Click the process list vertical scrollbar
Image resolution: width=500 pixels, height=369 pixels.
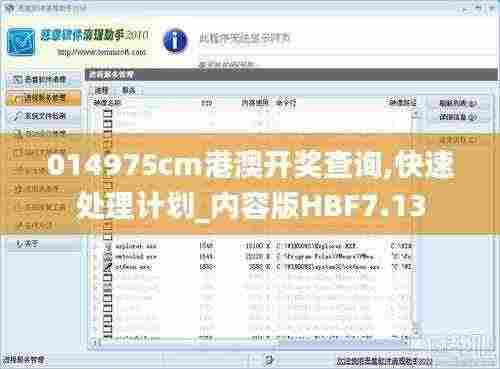click(x=415, y=224)
